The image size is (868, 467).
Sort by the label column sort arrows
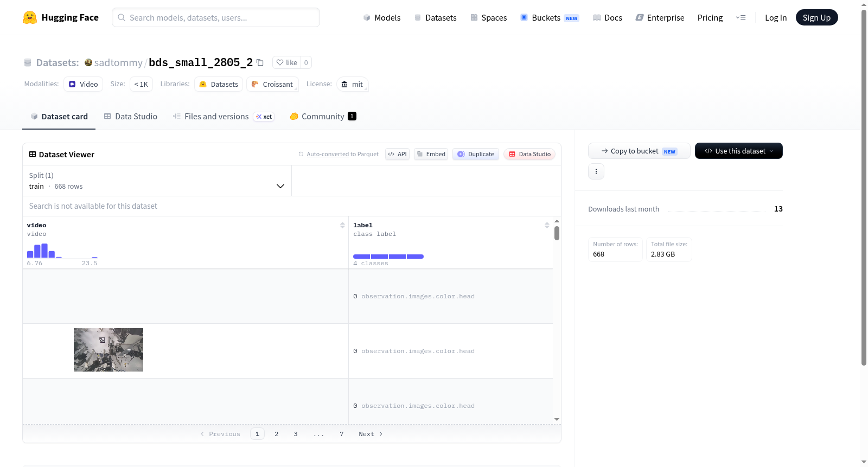click(547, 225)
